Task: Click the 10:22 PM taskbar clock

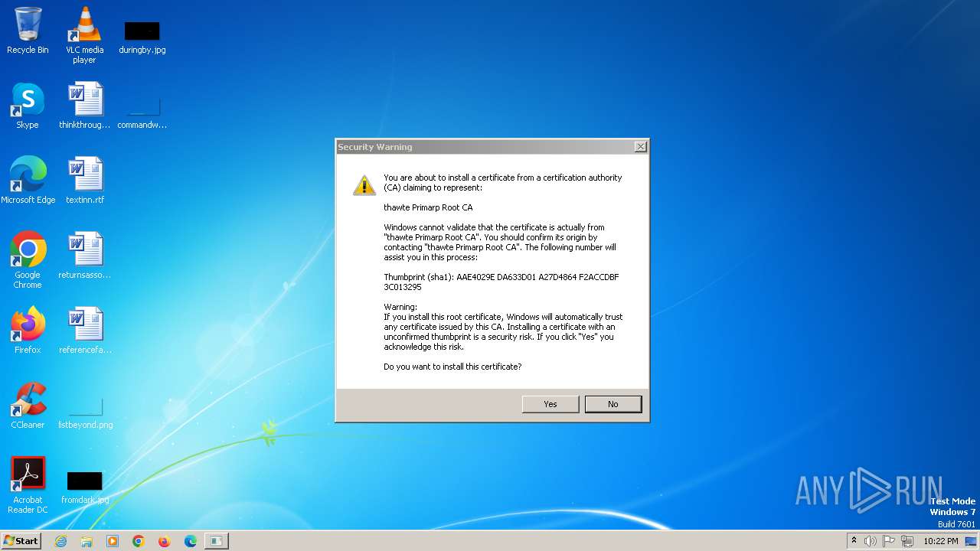Action: [x=941, y=541]
